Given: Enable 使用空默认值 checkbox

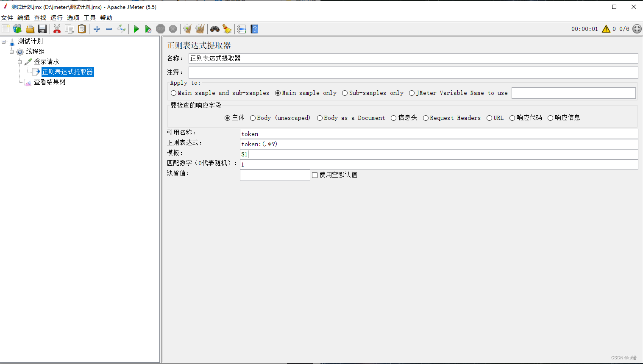Looking at the screenshot, I should point(315,175).
